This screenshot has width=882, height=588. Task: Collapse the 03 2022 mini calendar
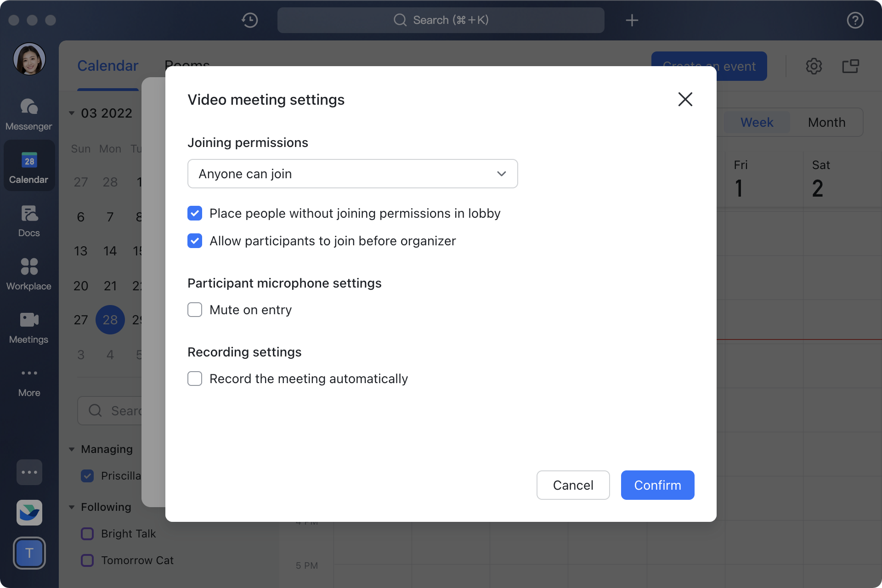[x=72, y=113]
